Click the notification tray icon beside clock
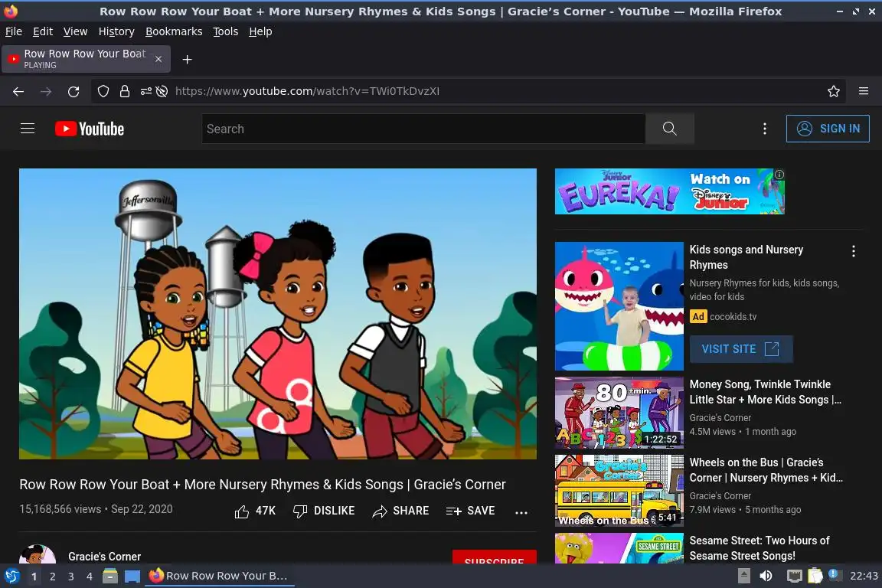 [835, 575]
